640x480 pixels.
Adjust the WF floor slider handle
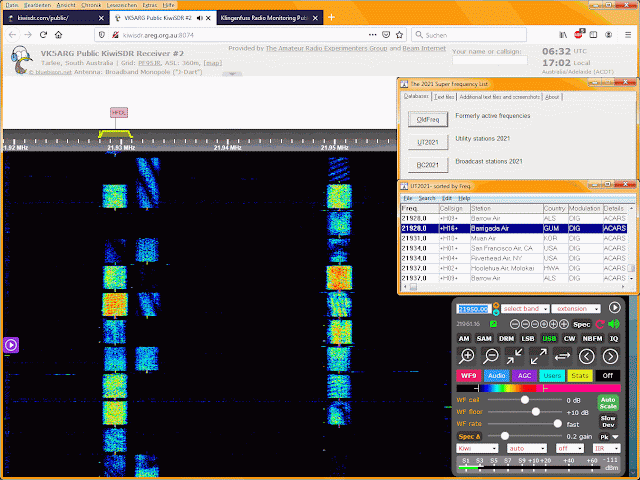click(x=536, y=412)
